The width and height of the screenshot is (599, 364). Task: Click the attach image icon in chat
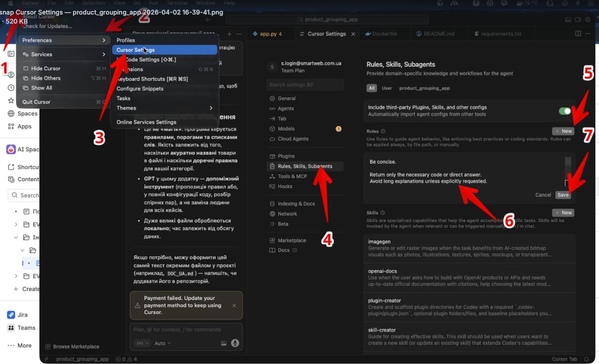223,344
